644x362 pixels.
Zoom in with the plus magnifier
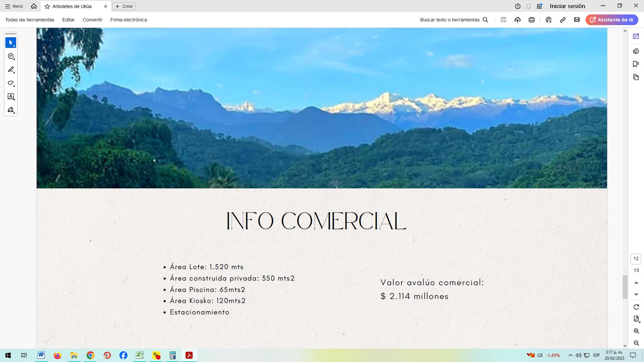tap(636, 331)
